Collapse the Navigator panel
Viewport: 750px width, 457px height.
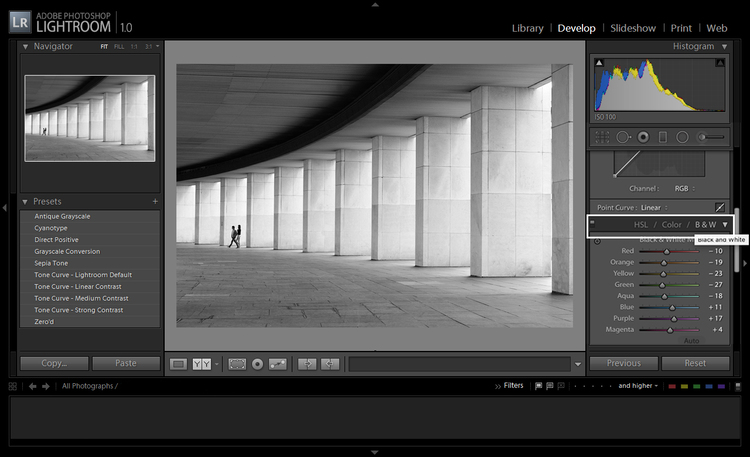25,46
